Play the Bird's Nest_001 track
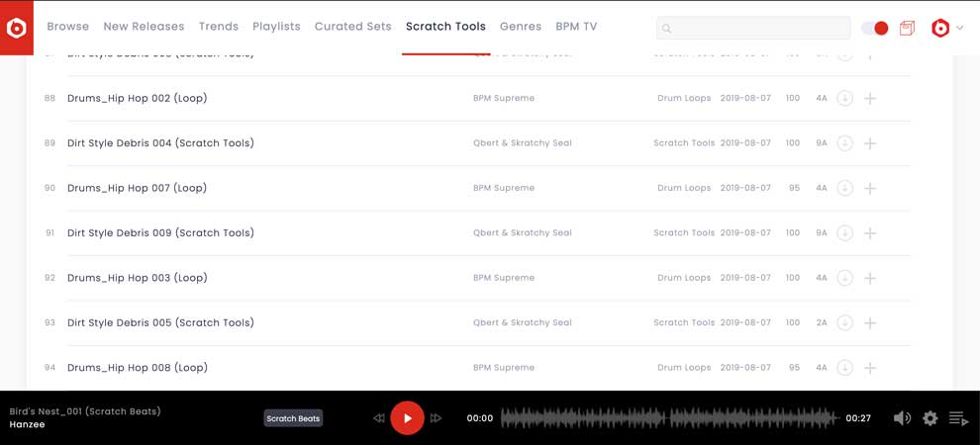Image resolution: width=980 pixels, height=445 pixels. tap(408, 418)
